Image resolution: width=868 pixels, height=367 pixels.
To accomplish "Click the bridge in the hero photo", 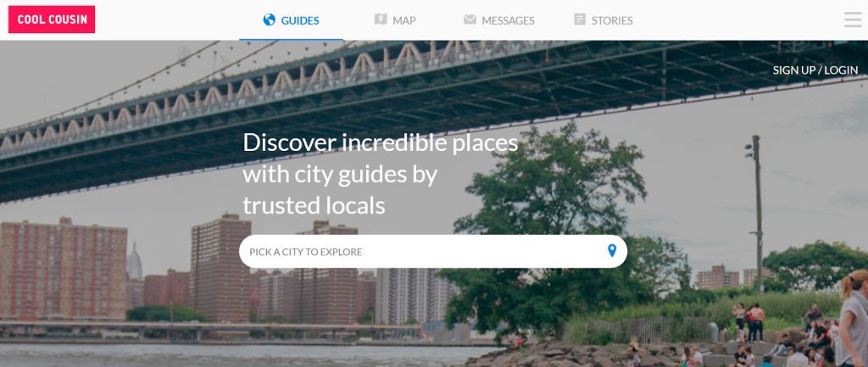I will point(387,105).
